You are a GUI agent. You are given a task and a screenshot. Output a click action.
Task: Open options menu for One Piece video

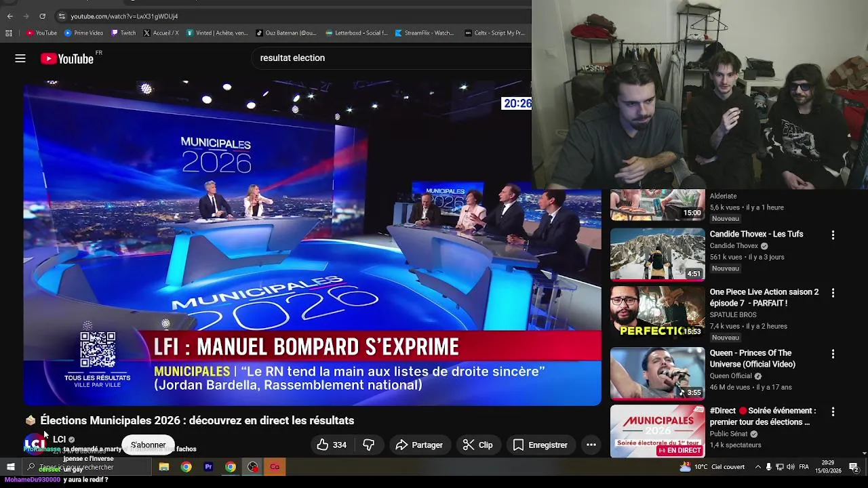(833, 293)
